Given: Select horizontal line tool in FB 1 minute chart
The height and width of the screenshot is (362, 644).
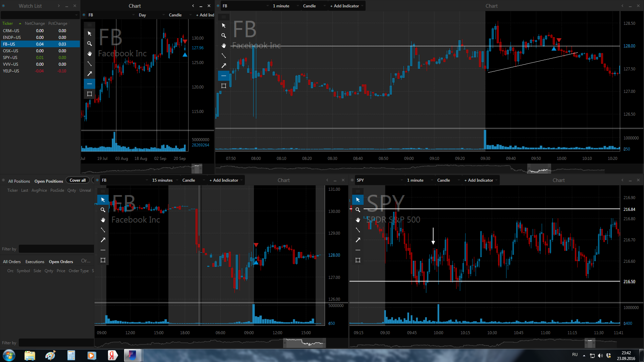Looking at the screenshot, I should point(224,76).
